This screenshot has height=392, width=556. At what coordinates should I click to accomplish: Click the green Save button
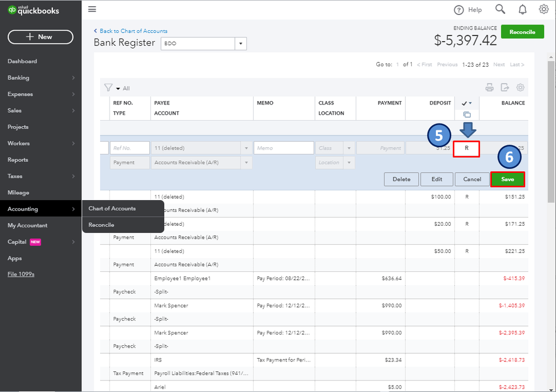click(507, 179)
